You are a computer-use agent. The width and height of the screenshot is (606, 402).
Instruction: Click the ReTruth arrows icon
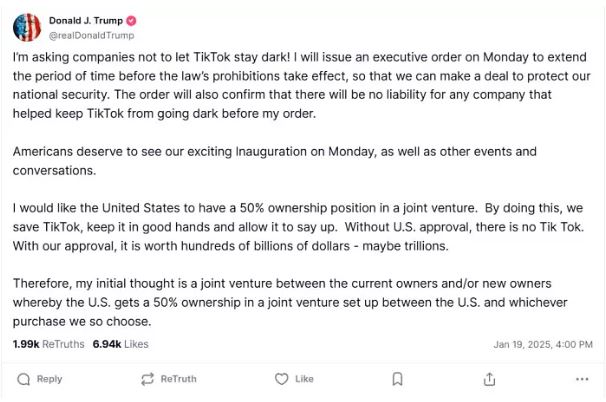tap(148, 379)
